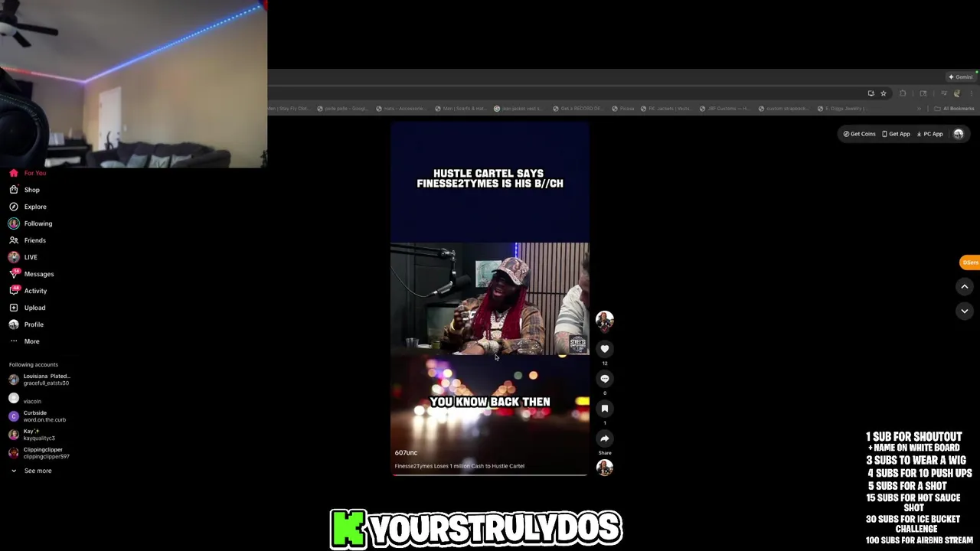Viewport: 980px width, 551px height.
Task: Open Clippingclipper account
Action: point(39,453)
